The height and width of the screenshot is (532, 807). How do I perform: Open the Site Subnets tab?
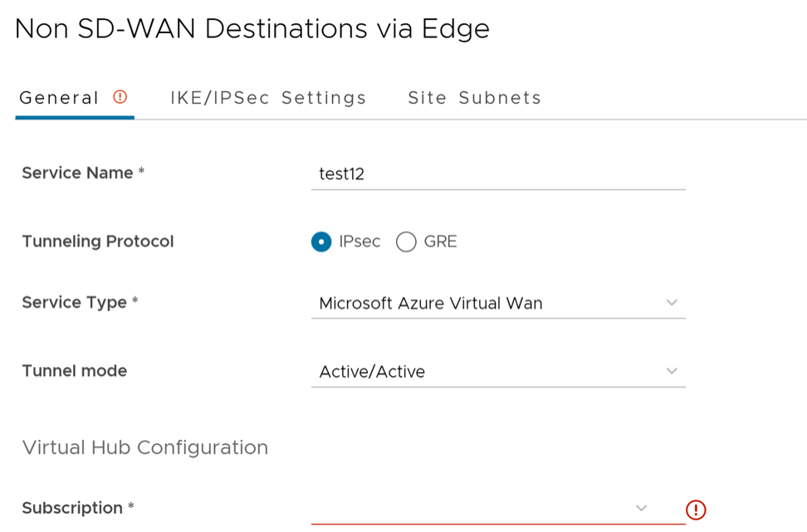click(x=474, y=98)
